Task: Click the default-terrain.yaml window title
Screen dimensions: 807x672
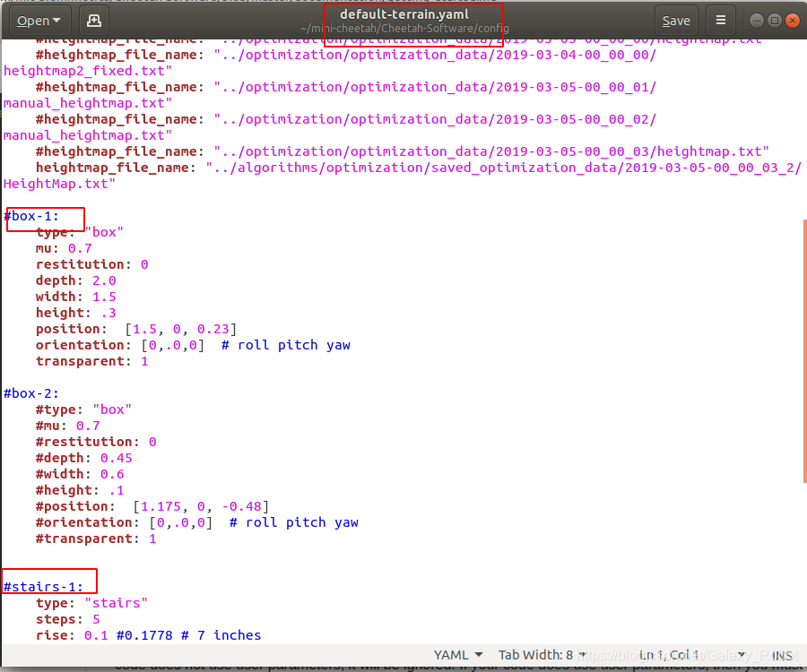Action: point(404,14)
